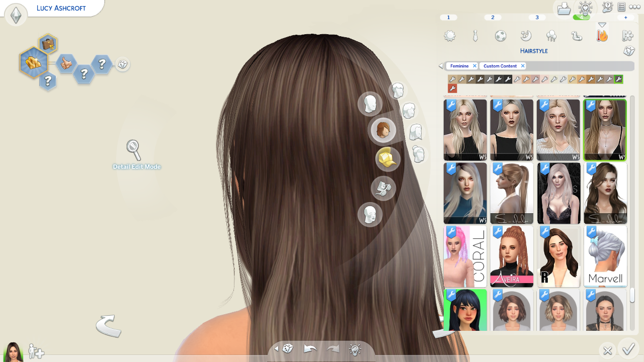Select the Athletic soccer ball category
The width and height of the screenshot is (644, 362).
tap(500, 36)
